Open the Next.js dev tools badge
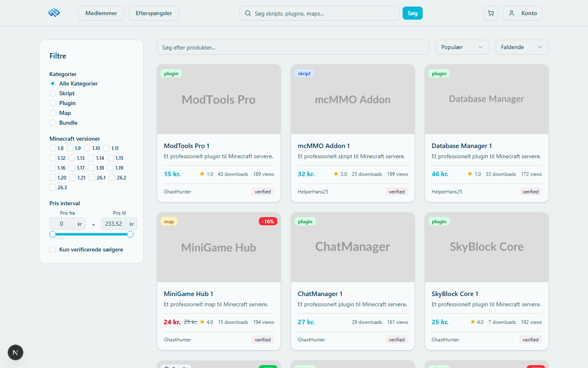The image size is (588, 368). click(16, 352)
